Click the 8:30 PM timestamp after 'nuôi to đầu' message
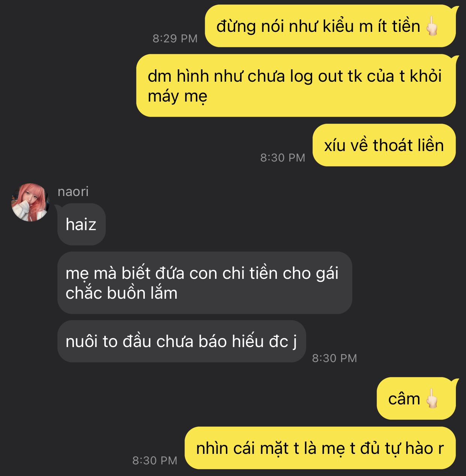 [335, 358]
